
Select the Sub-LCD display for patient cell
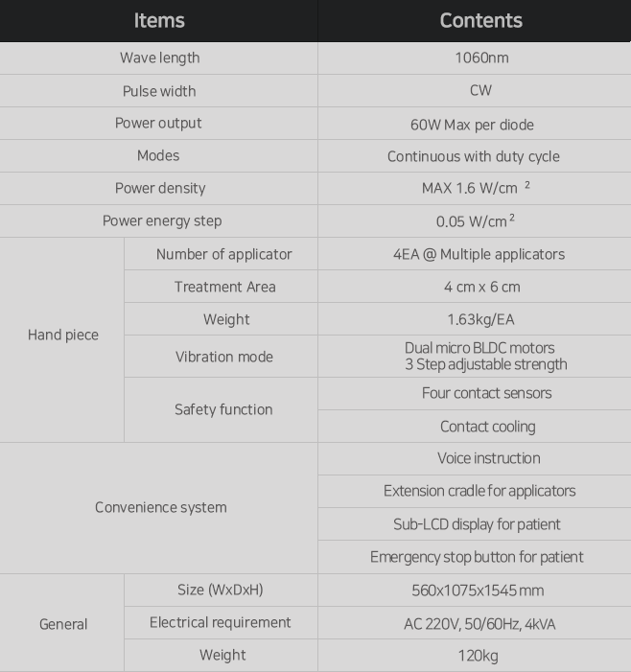(474, 524)
